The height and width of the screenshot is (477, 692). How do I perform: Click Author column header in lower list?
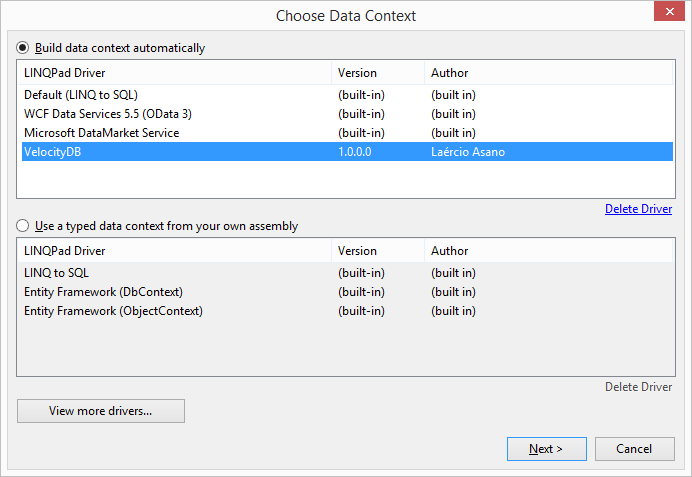click(549, 251)
